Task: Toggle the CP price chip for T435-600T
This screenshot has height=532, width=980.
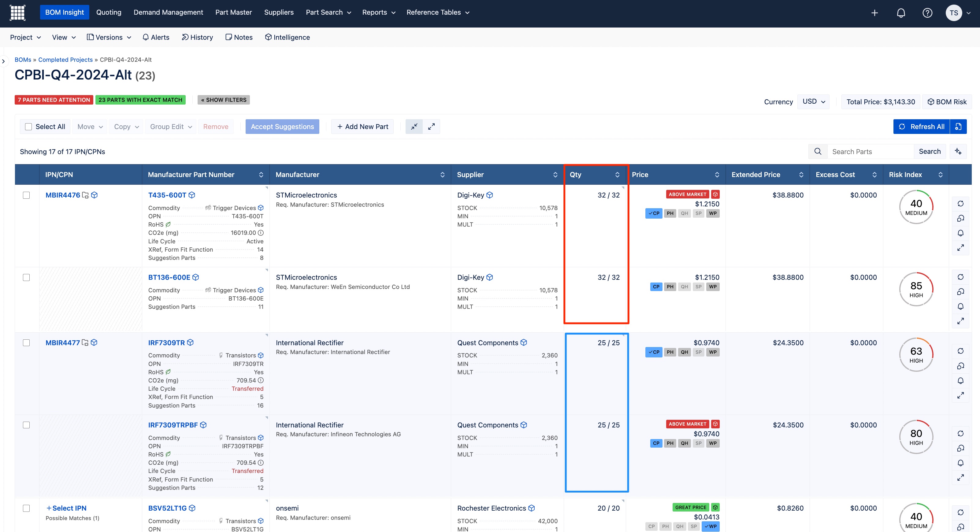Action: [654, 213]
